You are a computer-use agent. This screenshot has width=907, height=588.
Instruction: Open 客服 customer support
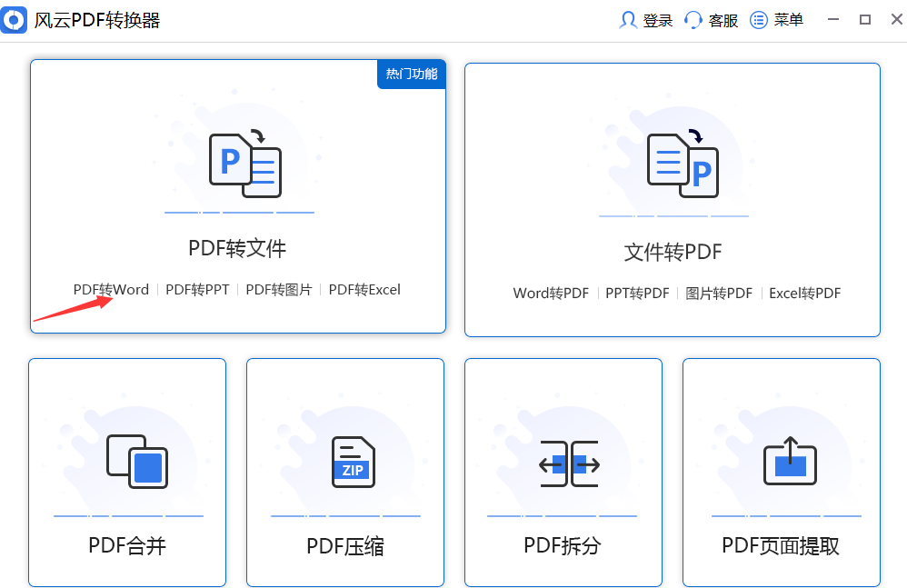click(723, 20)
